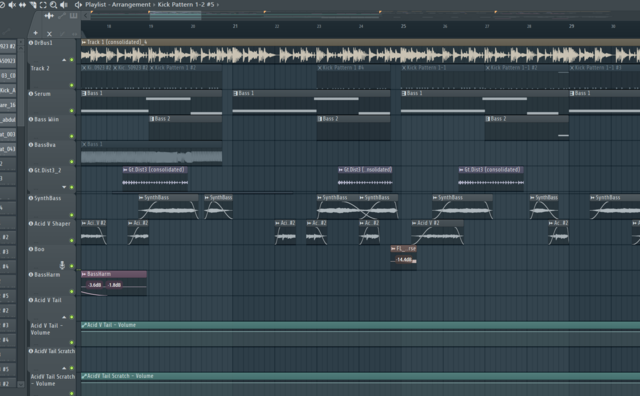Screen dimensions: 640x396
Task: Click the -14.6dB value on FL clip
Action: pyautogui.click(x=404, y=260)
